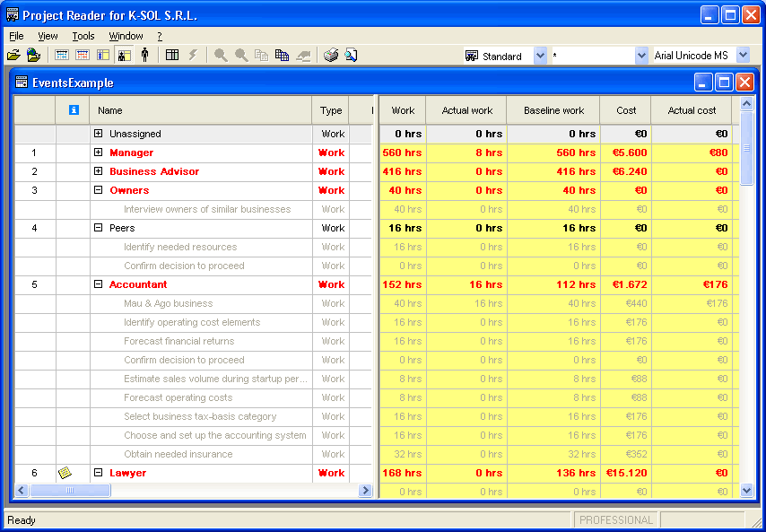Collapse the Owners resource row

point(98,190)
